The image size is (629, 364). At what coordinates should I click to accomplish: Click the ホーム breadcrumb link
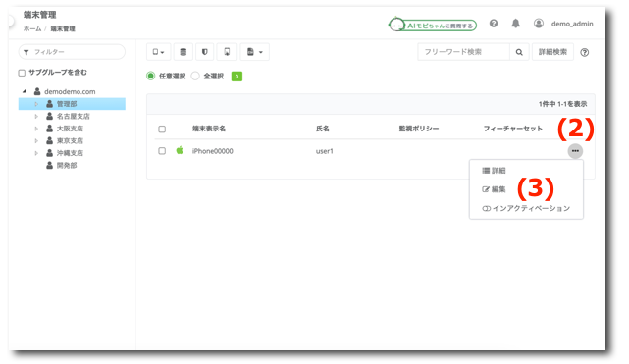click(x=32, y=28)
